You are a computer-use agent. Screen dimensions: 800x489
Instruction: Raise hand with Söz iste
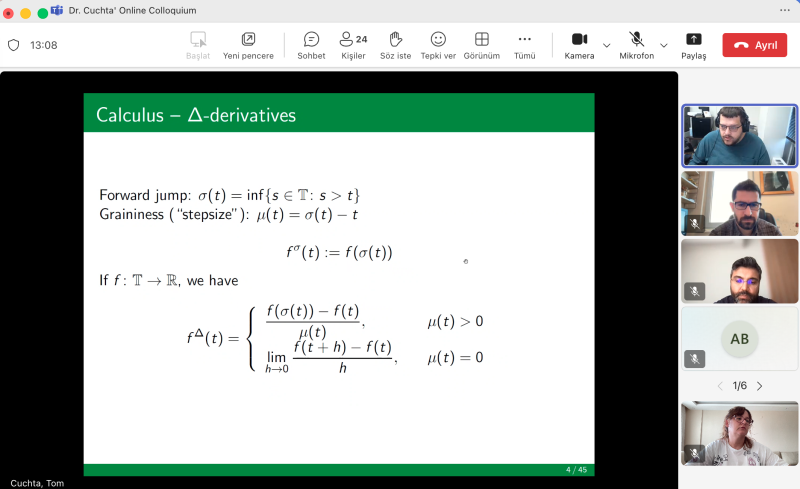395,45
